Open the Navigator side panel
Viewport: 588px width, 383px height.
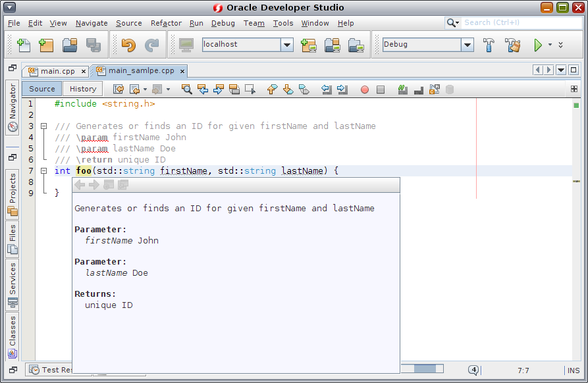coord(13,107)
